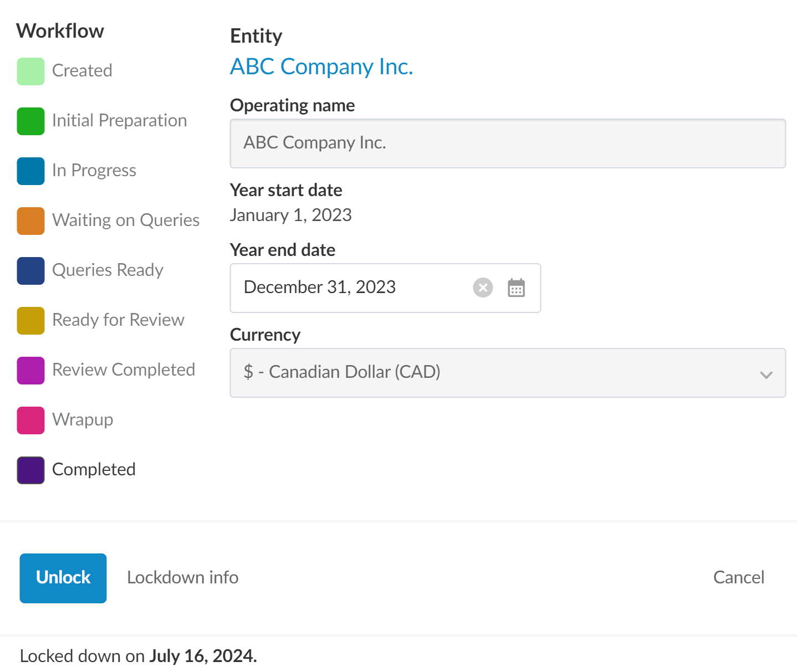This screenshot has width=797, height=672.
Task: Choose the Ready for Review yellow swatch
Action: tap(30, 321)
